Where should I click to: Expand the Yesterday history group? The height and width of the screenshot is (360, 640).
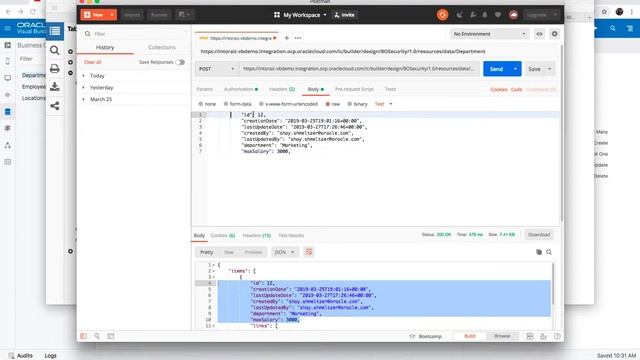click(x=101, y=88)
